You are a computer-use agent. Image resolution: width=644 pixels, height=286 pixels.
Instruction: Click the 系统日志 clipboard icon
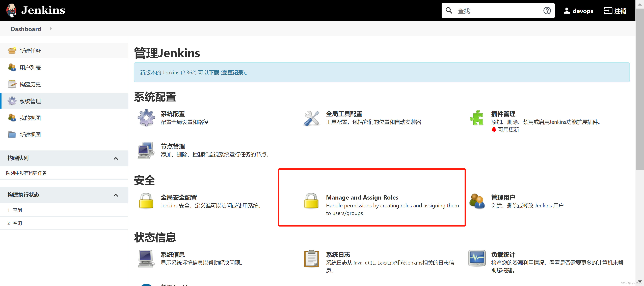[311, 258]
